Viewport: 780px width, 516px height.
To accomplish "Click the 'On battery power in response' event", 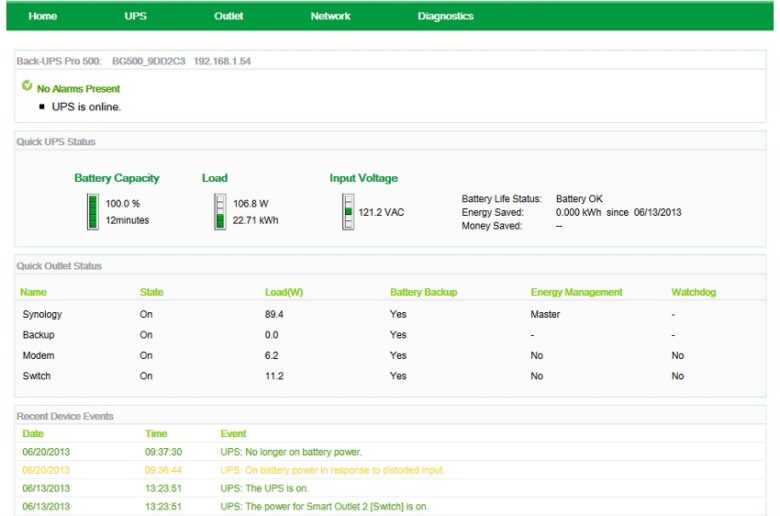I will [332, 470].
